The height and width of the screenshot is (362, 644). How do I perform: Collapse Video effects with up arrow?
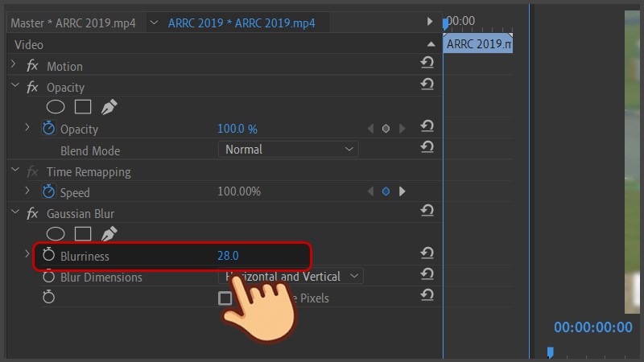431,44
